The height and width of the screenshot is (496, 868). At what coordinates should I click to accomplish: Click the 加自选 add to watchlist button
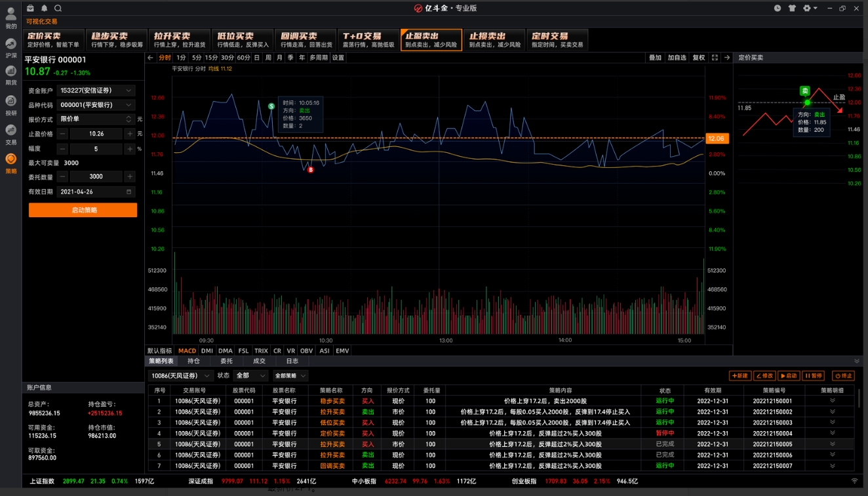pos(677,58)
